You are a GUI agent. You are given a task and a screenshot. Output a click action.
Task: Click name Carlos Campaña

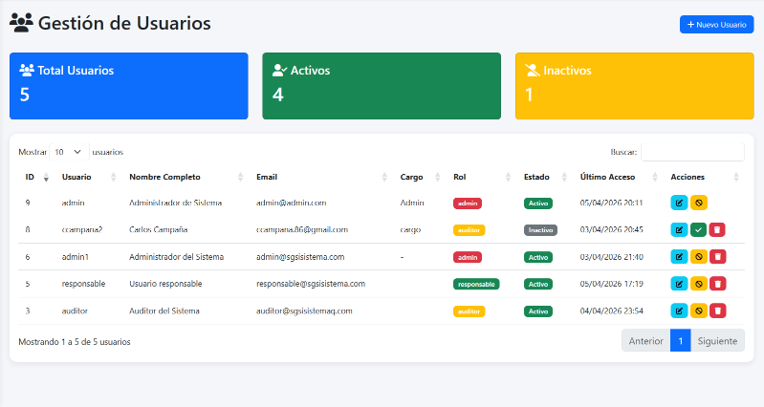tap(158, 230)
